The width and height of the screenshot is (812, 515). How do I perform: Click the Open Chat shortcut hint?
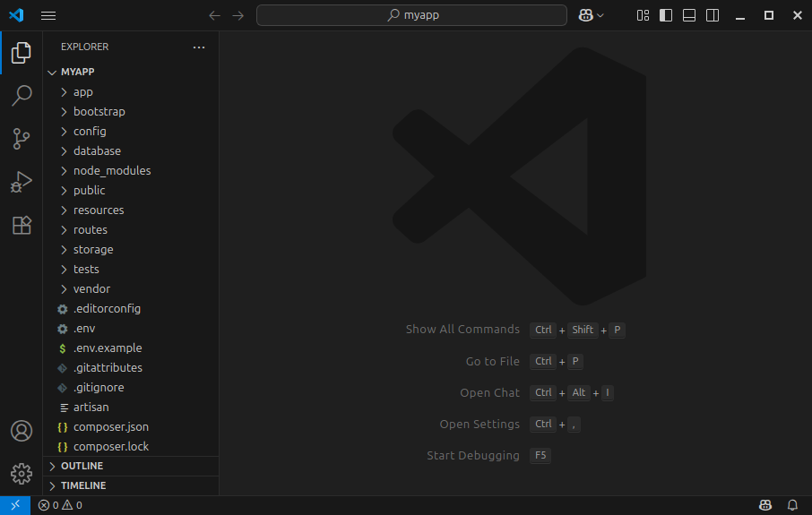pos(537,393)
